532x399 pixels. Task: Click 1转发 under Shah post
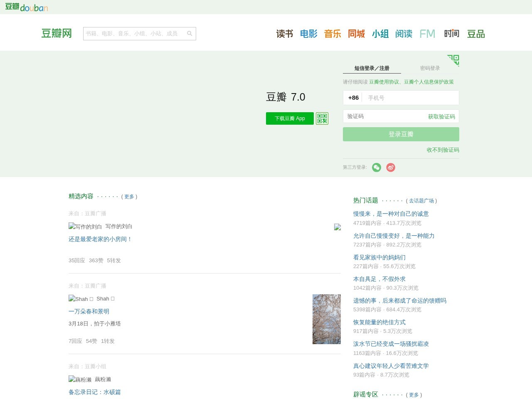pyautogui.click(x=108, y=341)
